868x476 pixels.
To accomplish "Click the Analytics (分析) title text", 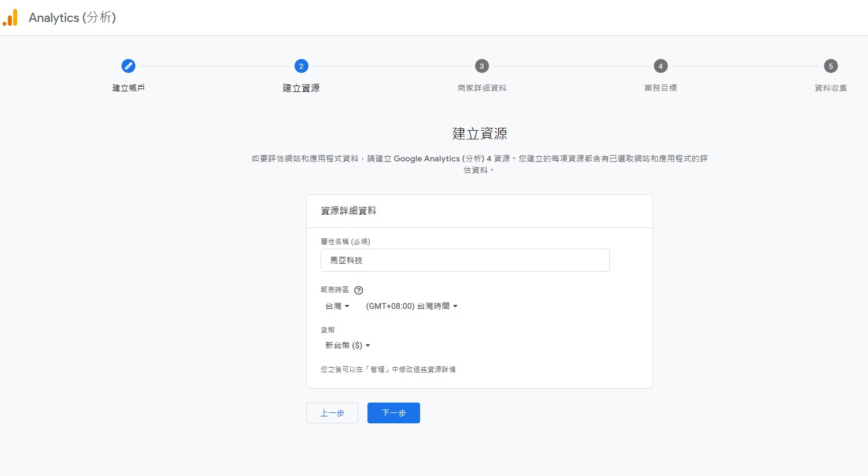I will point(72,18).
